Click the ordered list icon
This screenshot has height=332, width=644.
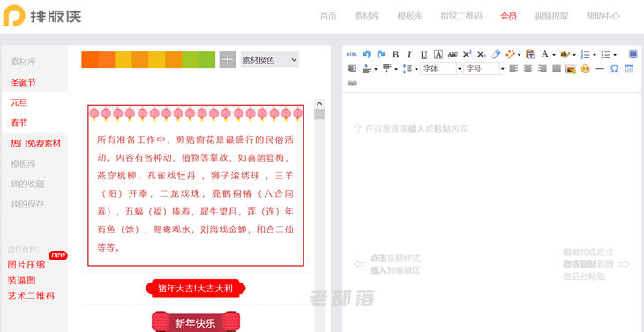[586, 54]
